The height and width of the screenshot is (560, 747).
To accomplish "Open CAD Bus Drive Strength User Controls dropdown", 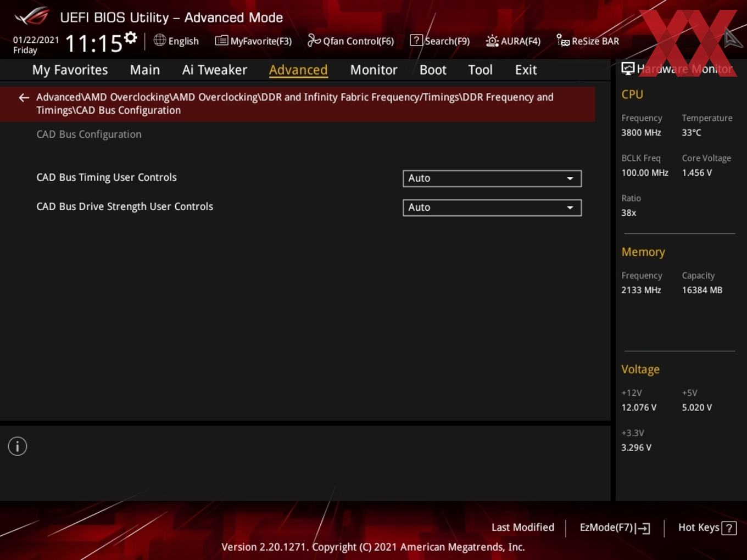I will (x=492, y=208).
